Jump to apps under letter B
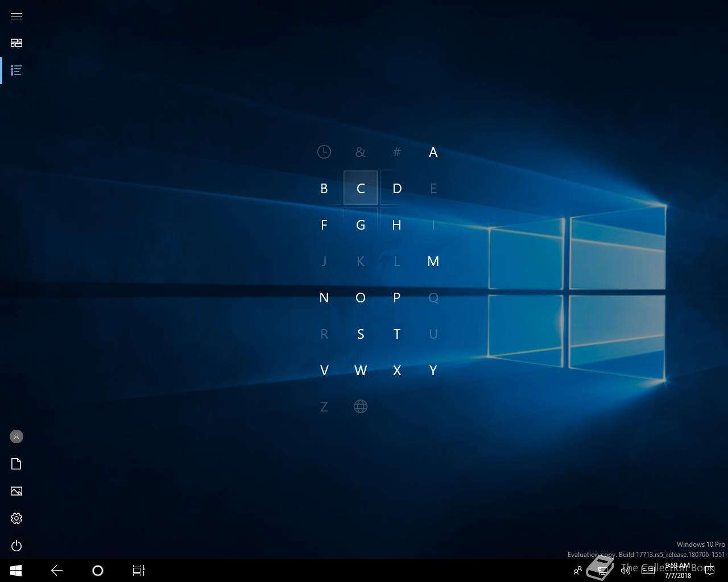 pos(324,188)
